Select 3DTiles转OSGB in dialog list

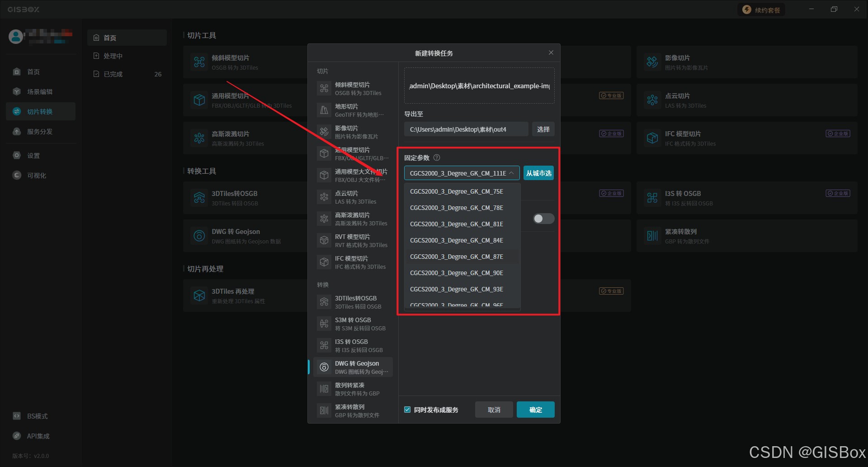point(353,302)
